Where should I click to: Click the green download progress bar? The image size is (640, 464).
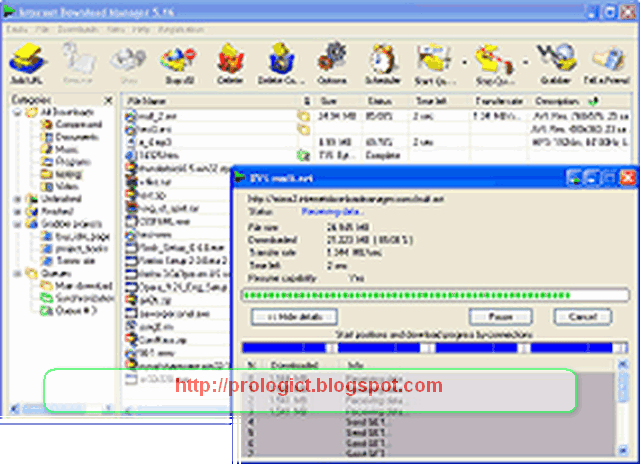(x=435, y=295)
